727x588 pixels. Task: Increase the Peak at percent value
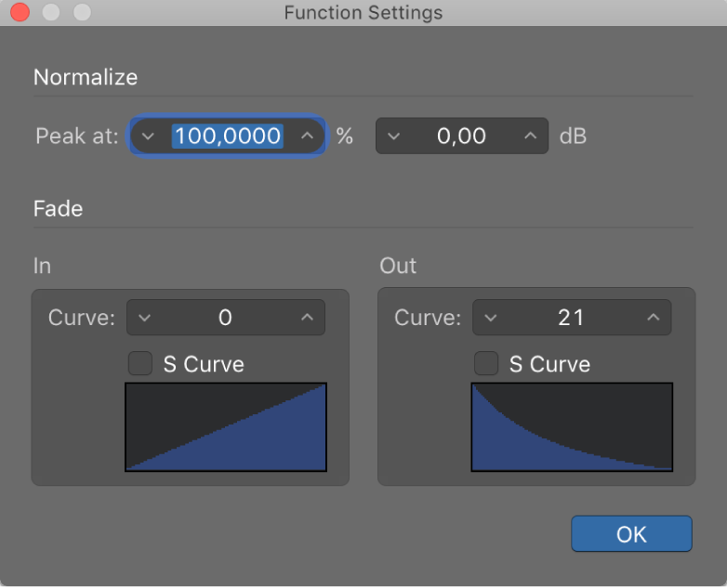pyautogui.click(x=307, y=136)
